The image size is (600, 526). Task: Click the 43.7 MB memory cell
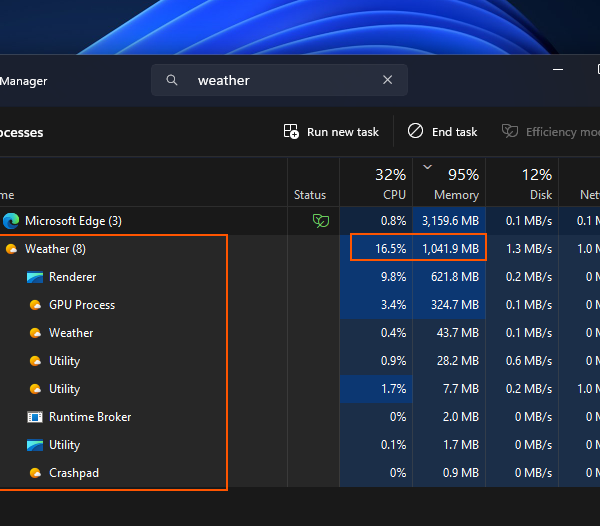coord(449,332)
